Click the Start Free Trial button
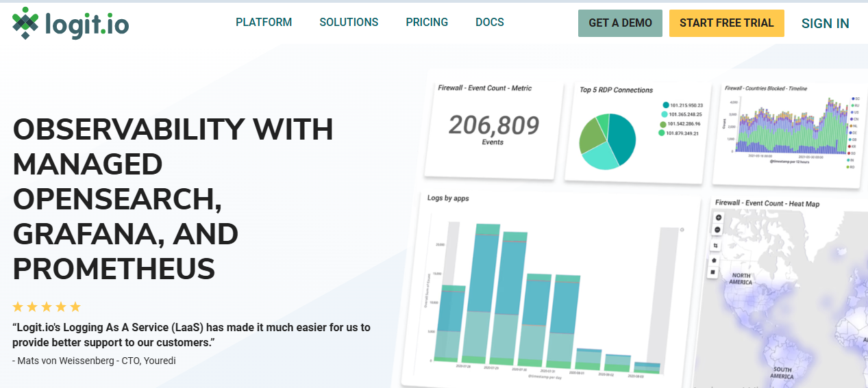 [x=726, y=23]
